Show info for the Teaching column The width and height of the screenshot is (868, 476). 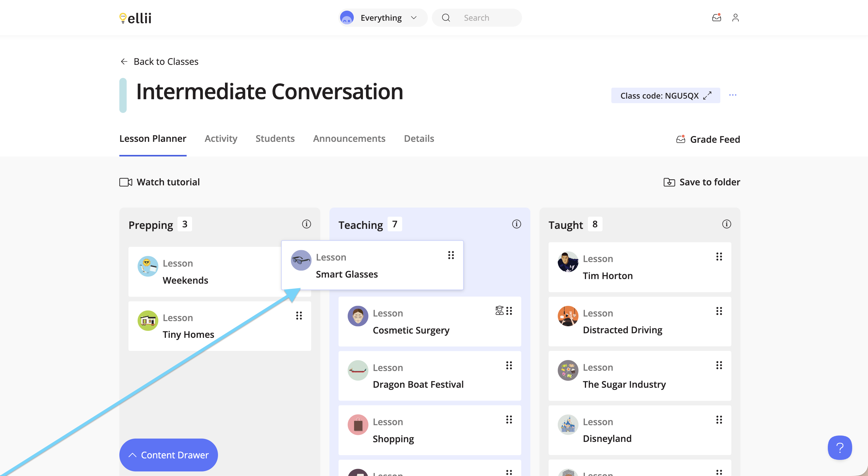[x=517, y=224]
